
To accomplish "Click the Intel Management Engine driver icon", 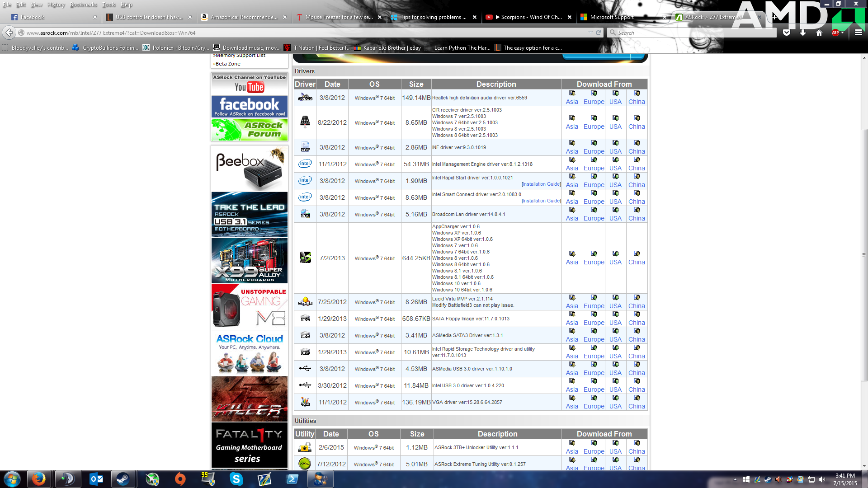I will click(305, 164).
